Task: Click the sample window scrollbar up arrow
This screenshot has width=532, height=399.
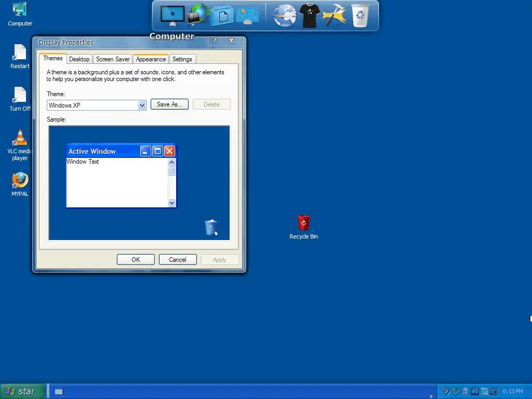Action: pos(171,162)
